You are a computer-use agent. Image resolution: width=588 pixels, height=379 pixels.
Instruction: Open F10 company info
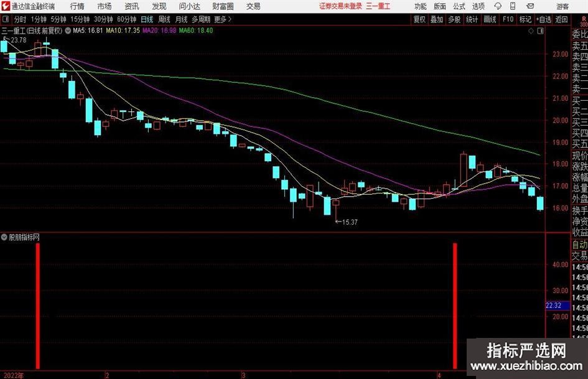point(508,19)
